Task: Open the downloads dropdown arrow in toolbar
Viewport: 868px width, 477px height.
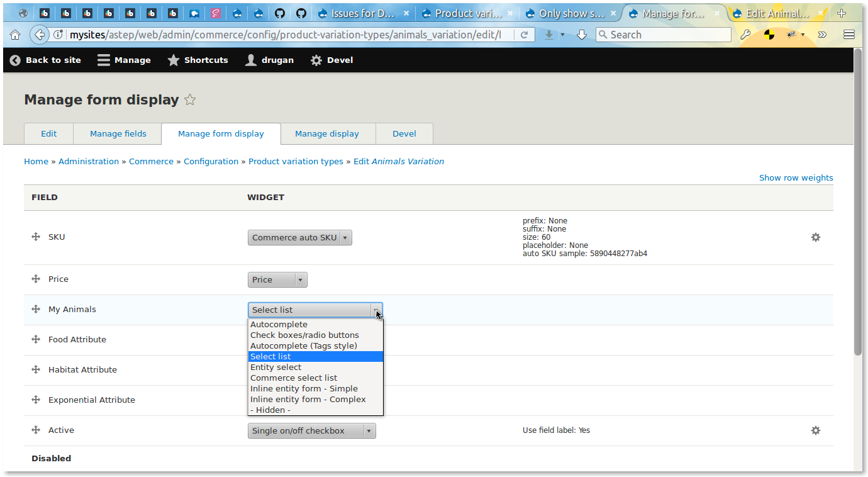Action: 562,35
